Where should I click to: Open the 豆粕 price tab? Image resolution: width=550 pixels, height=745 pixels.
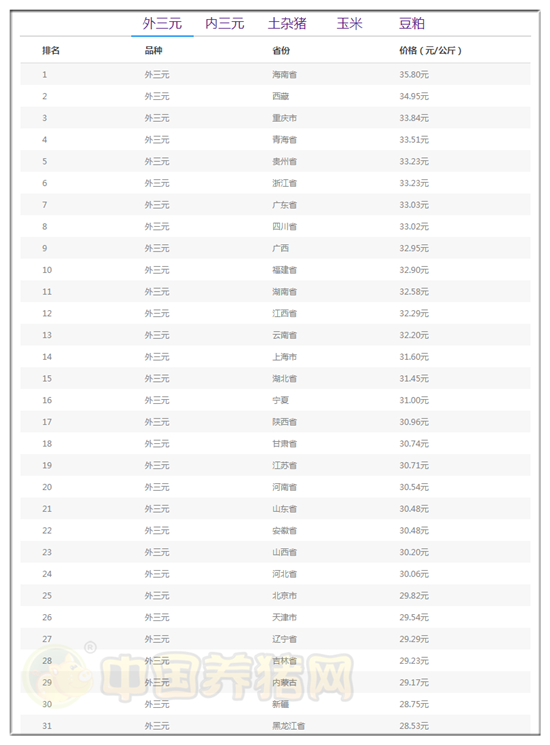pyautogui.click(x=411, y=23)
